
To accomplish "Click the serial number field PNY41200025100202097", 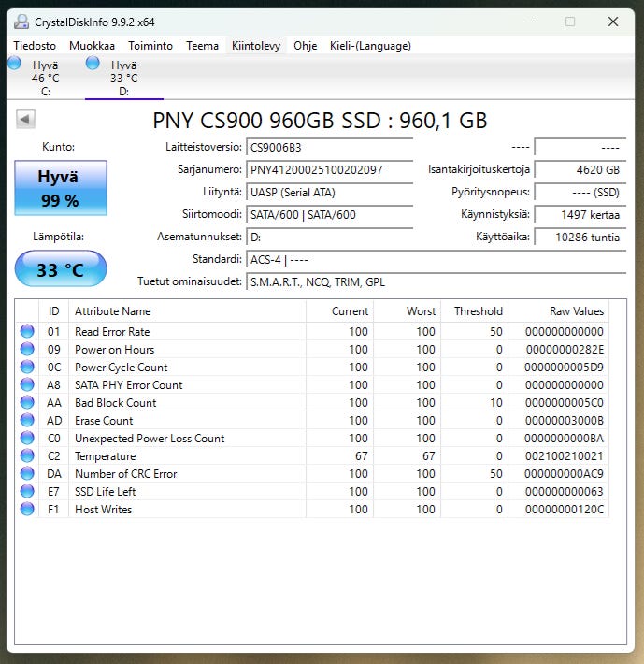I will pos(329,170).
